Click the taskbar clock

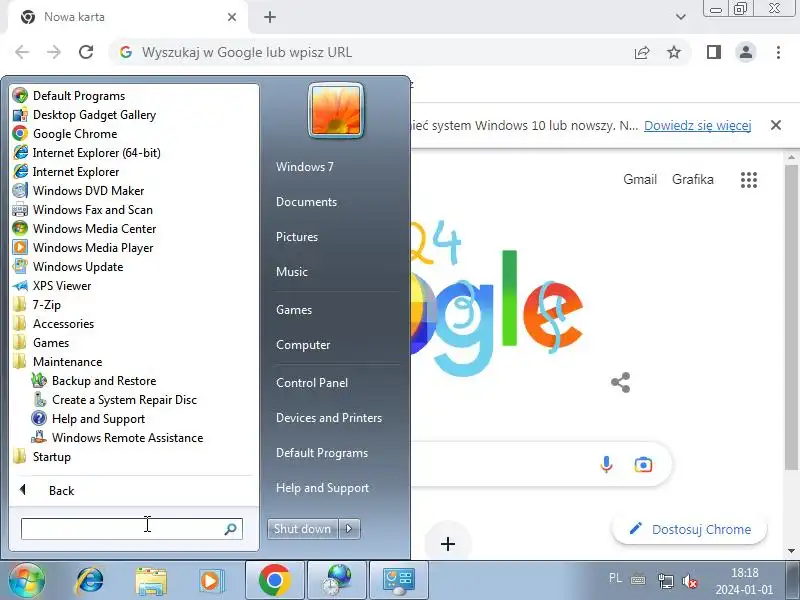tap(744, 581)
